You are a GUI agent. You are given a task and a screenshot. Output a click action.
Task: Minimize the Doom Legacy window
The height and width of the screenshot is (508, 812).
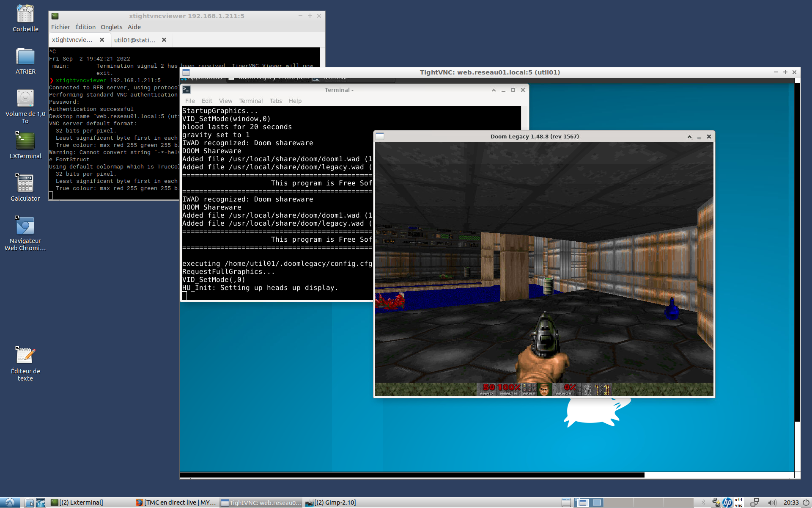(699, 136)
